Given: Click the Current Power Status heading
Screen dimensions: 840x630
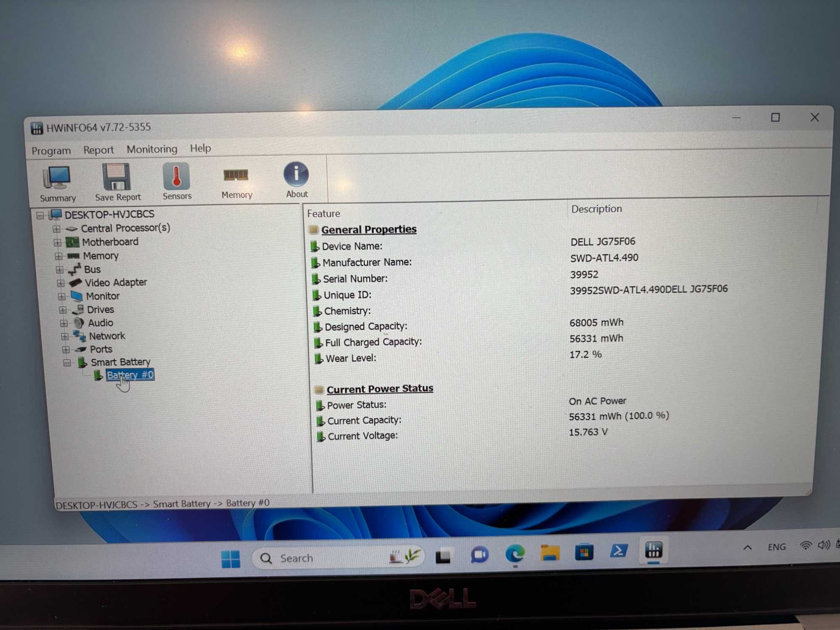Looking at the screenshot, I should click(x=380, y=389).
